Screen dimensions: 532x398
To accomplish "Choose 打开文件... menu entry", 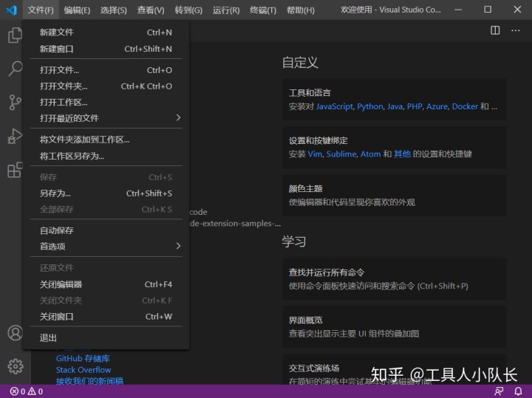I will pos(106,70).
